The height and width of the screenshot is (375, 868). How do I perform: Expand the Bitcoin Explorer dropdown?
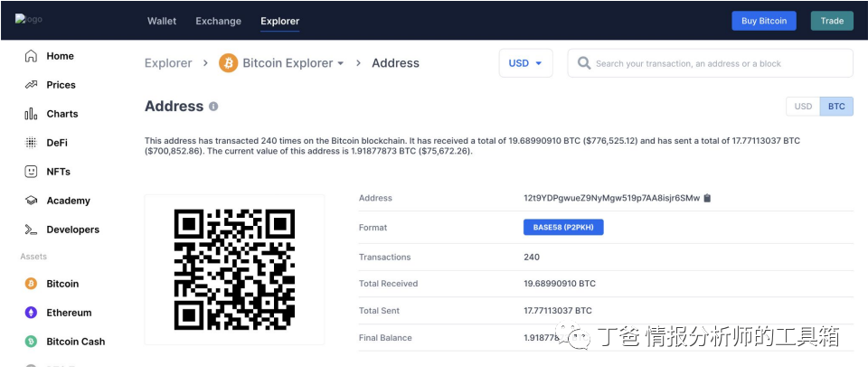pyautogui.click(x=340, y=64)
